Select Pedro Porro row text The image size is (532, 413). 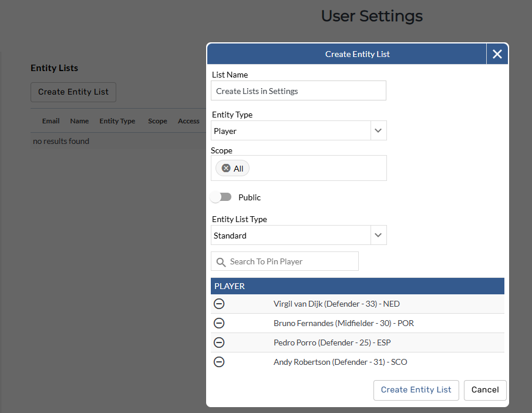click(x=332, y=343)
